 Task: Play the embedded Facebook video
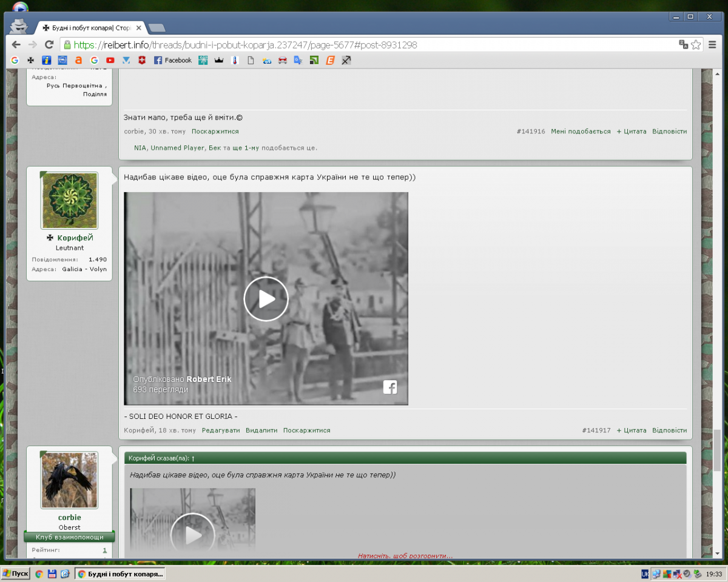click(x=266, y=298)
